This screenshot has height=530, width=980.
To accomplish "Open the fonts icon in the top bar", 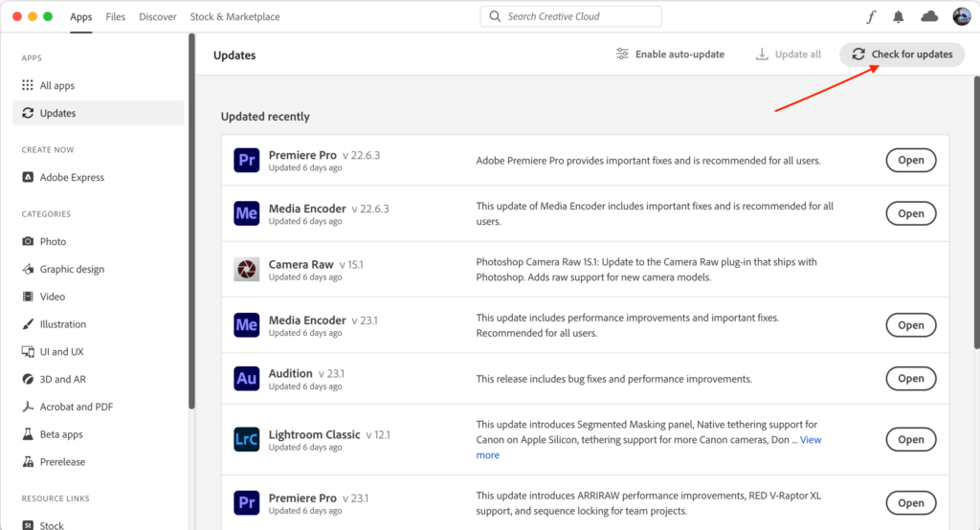I will click(x=871, y=17).
